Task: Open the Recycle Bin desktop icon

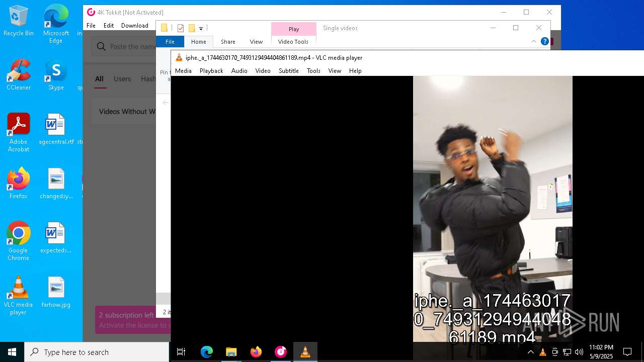Action: [x=19, y=21]
